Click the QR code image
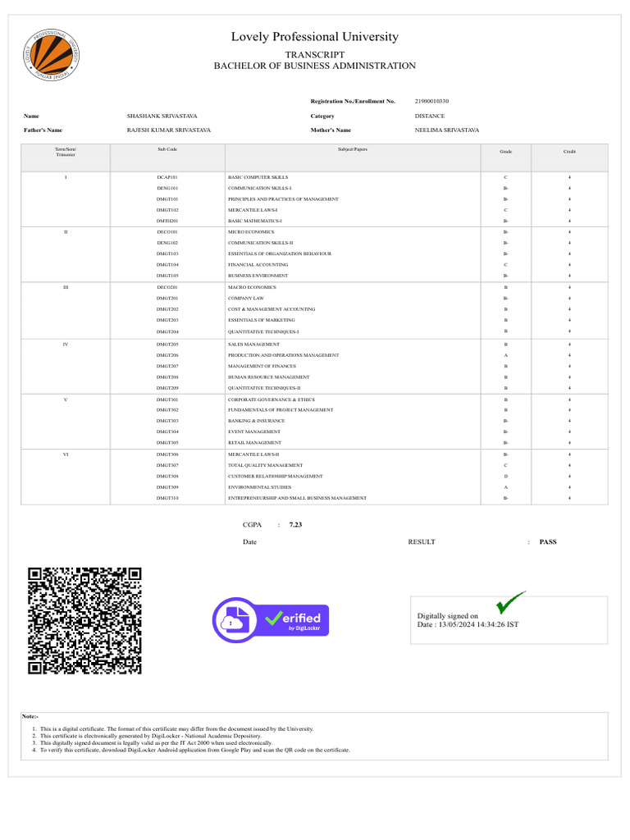 pyautogui.click(x=84, y=620)
